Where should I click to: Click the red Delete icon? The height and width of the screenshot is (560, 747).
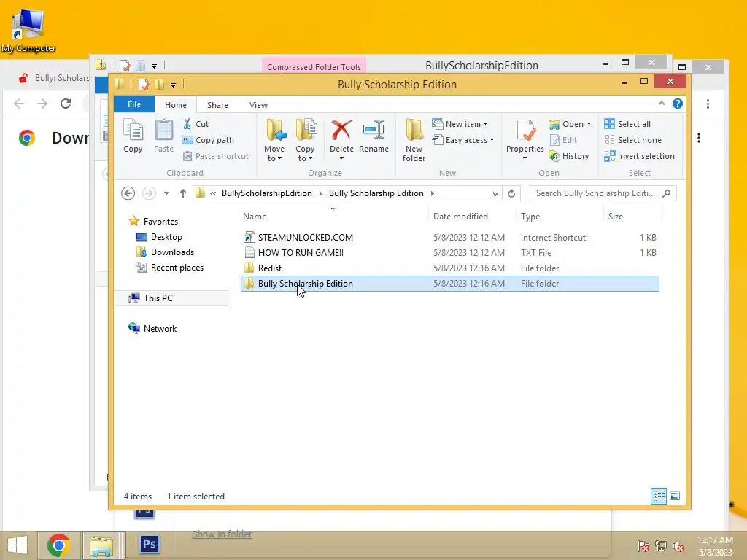[341, 130]
